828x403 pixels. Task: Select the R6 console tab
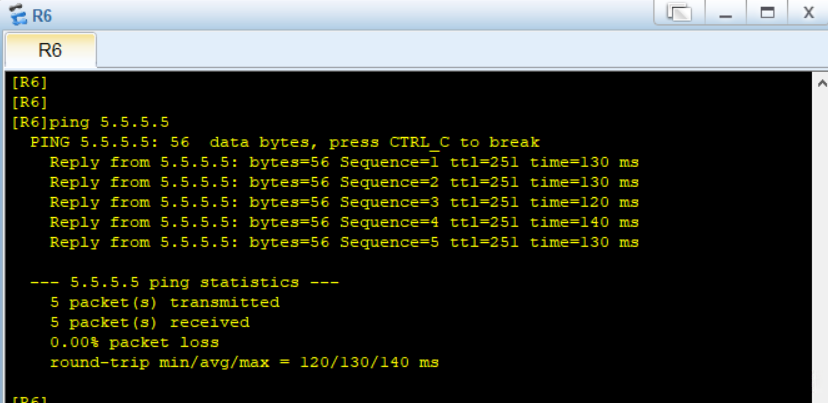coord(50,50)
